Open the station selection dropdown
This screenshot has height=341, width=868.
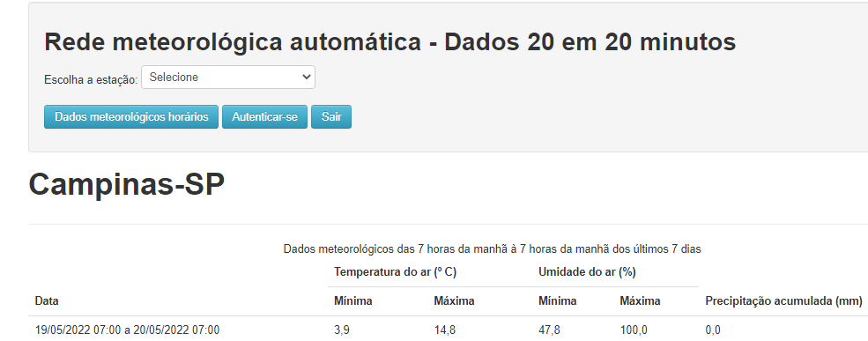[x=228, y=78]
